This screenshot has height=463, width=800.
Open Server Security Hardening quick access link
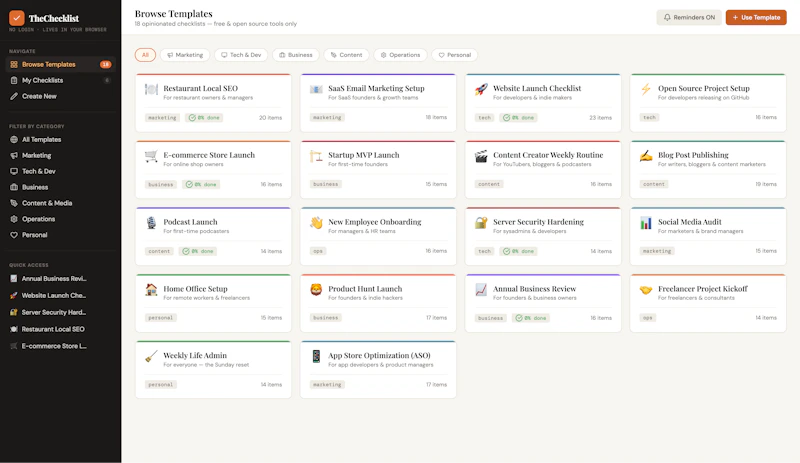pos(60,312)
